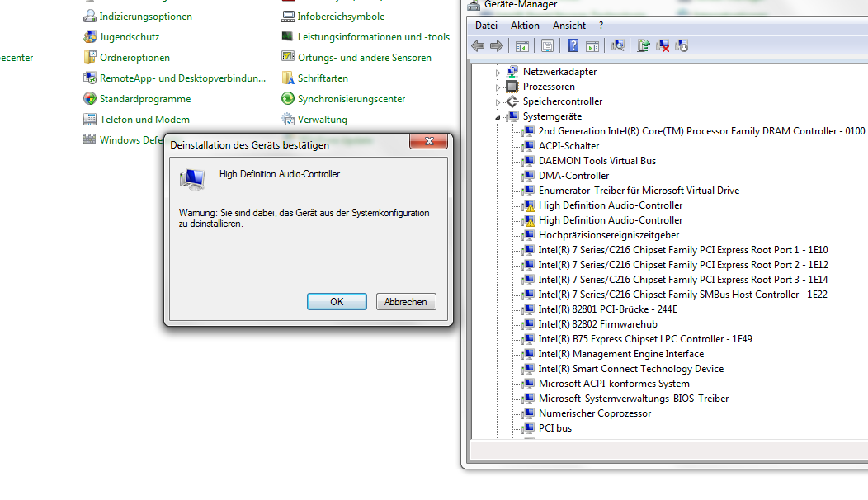The width and height of the screenshot is (868, 500).
Task: Close the Deinstallation bestätigen dialog
Action: (428, 141)
